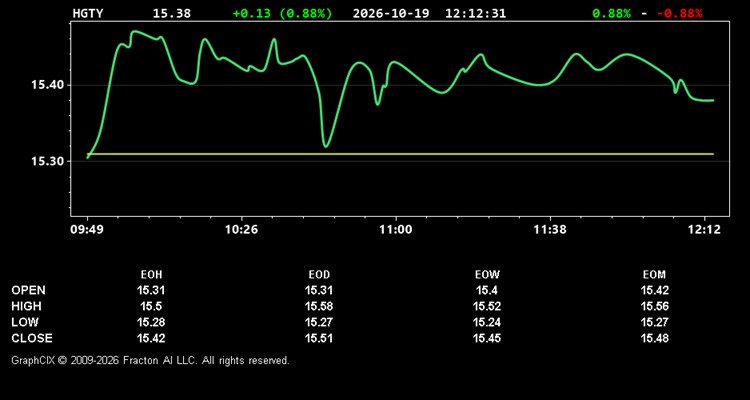The width and height of the screenshot is (750, 400).
Task: Click the GraphCIX copyright notice
Action: 150,360
